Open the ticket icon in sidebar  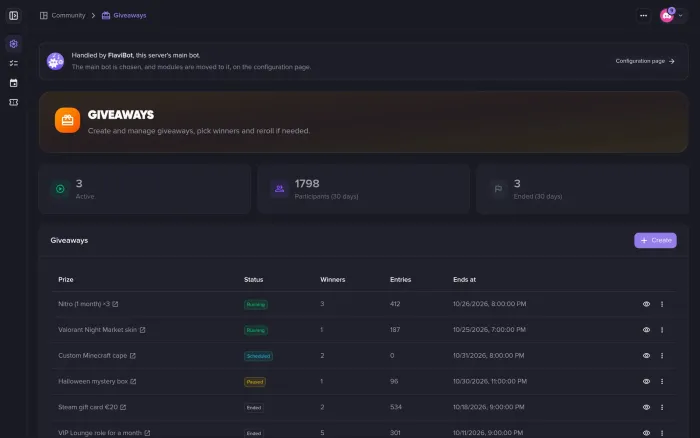point(13,103)
